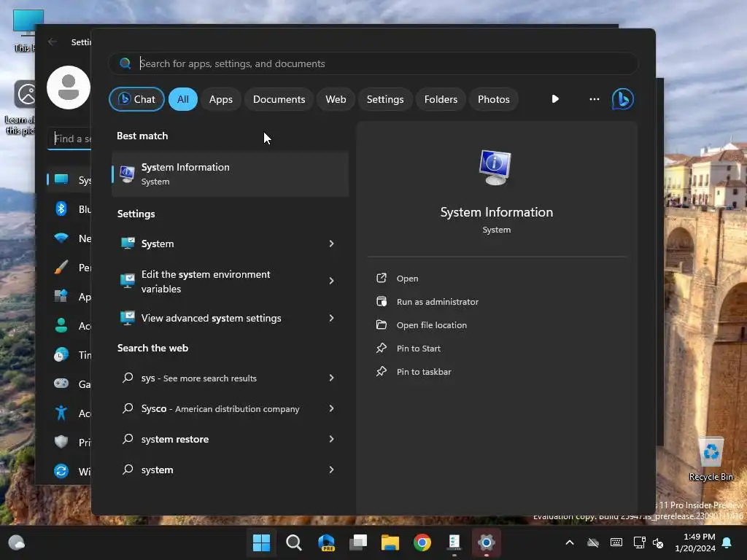Open the notification bell
747x560 pixels.
click(x=727, y=542)
